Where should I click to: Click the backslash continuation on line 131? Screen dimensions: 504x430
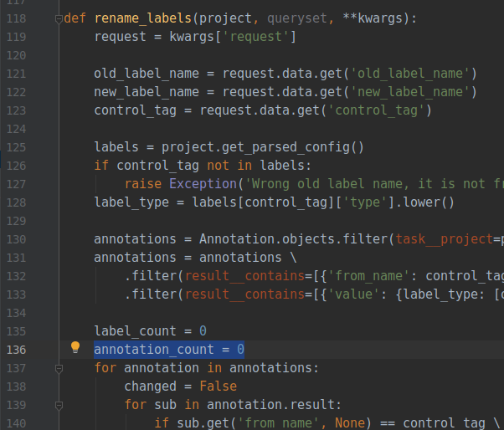[x=293, y=258]
